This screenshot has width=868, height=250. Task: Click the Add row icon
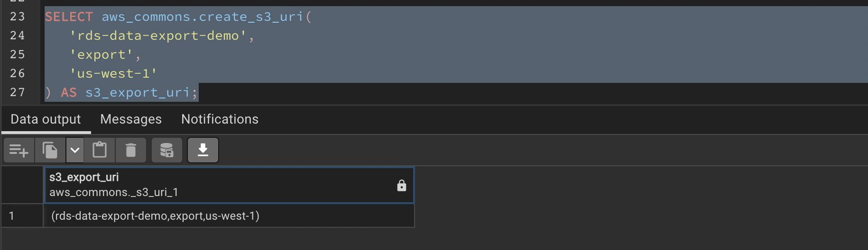pos(18,151)
